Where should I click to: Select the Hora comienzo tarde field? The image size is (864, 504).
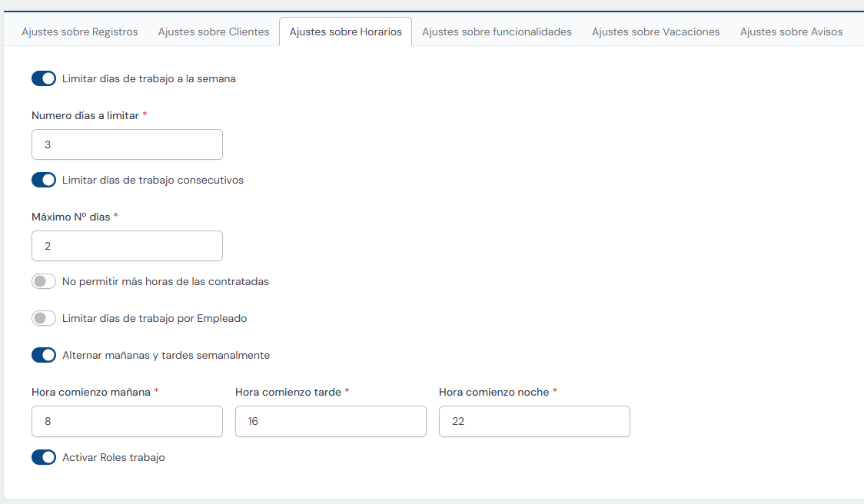[x=331, y=422]
